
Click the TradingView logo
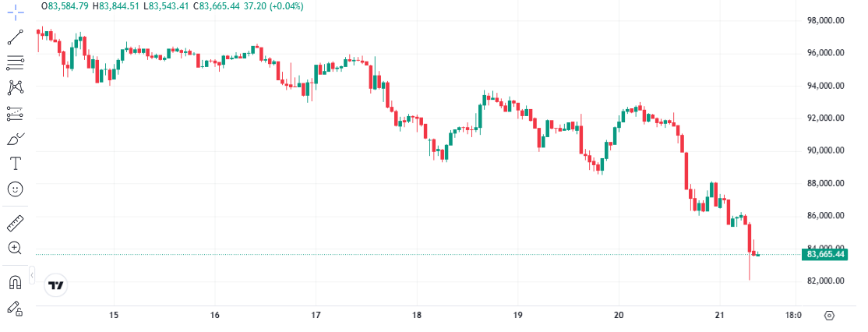tap(55, 285)
